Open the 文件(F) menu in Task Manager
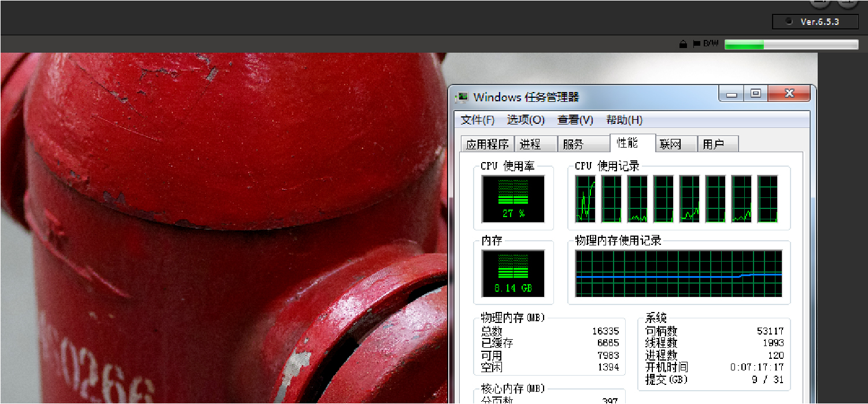The width and height of the screenshot is (868, 404). (478, 120)
